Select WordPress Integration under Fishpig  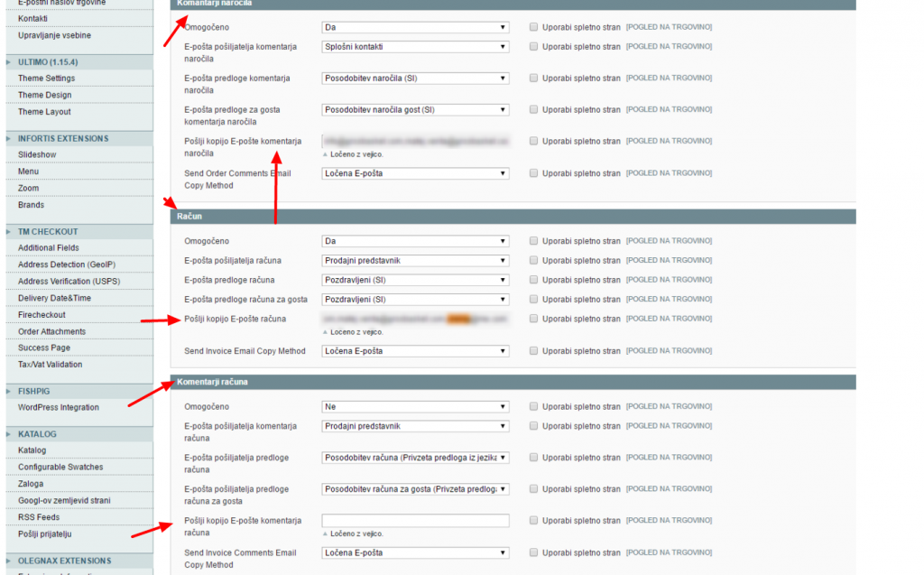(58, 408)
